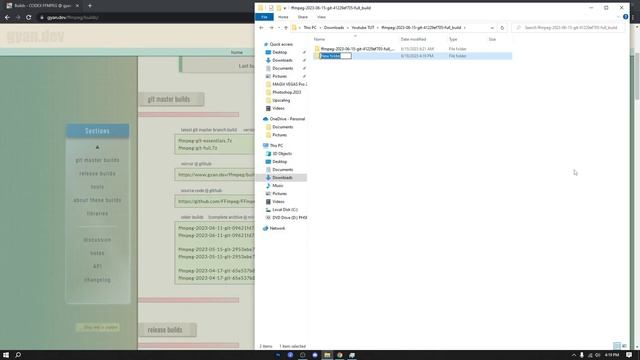Click Youtube TUT in the address breadcrumb

click(363, 28)
